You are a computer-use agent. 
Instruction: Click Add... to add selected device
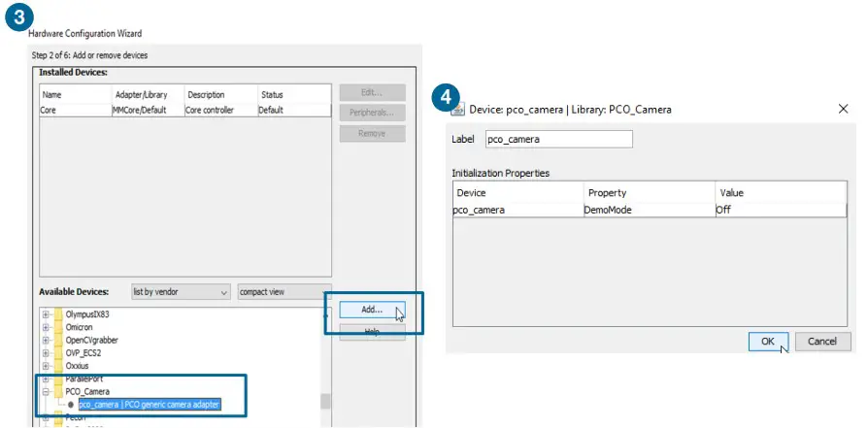(x=372, y=310)
